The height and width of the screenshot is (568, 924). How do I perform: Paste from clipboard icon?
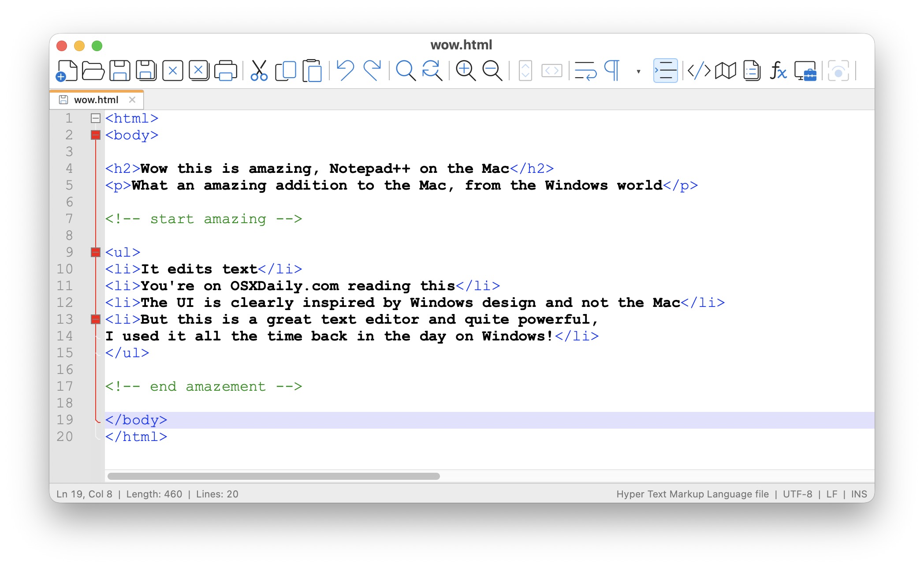click(312, 71)
